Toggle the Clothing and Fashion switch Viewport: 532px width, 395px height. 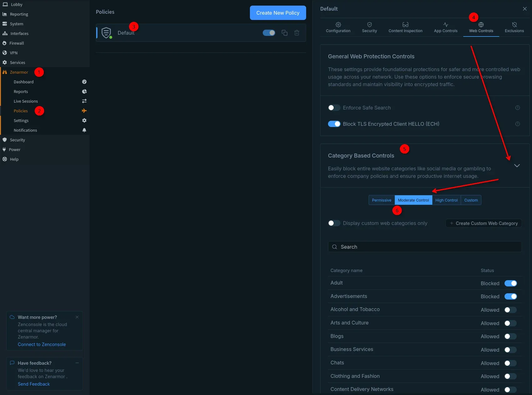point(510,376)
